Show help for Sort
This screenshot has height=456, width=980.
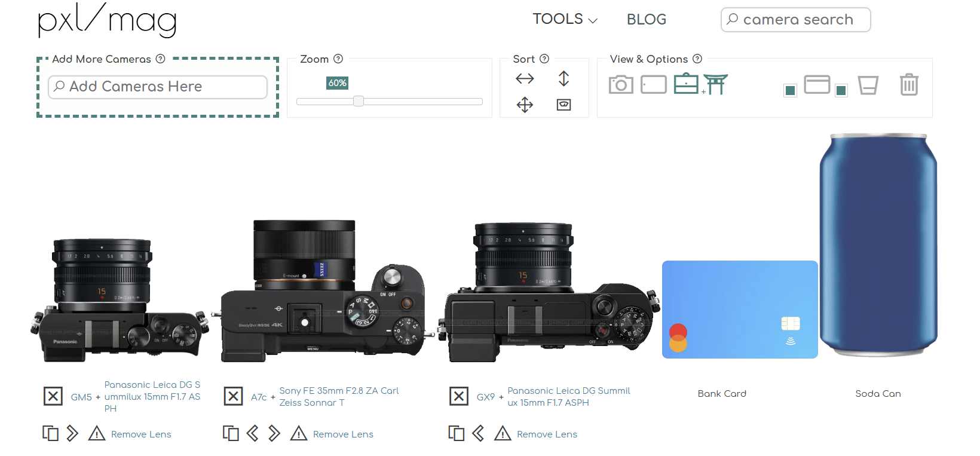click(544, 59)
